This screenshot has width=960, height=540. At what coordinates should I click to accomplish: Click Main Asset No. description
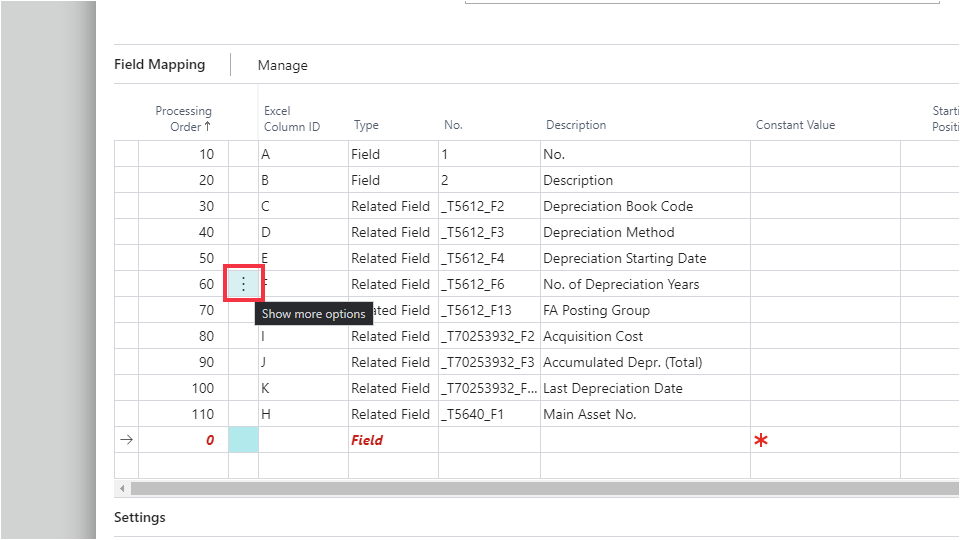(x=645, y=414)
